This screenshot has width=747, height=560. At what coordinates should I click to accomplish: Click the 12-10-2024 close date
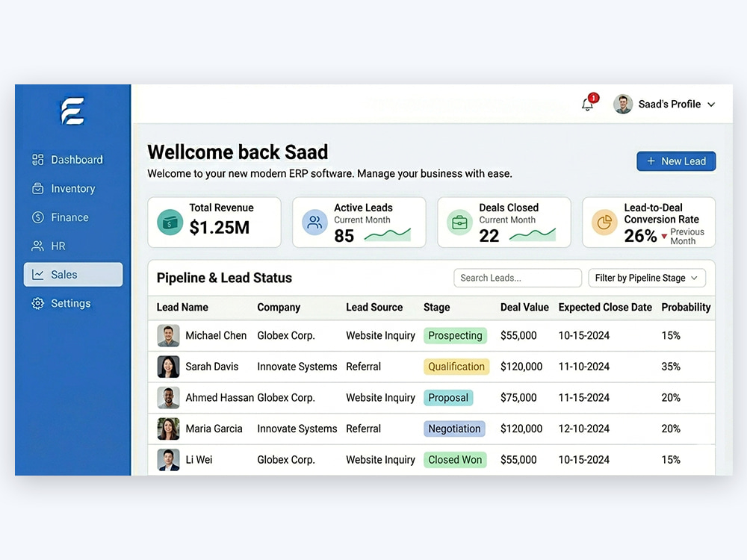pos(584,429)
